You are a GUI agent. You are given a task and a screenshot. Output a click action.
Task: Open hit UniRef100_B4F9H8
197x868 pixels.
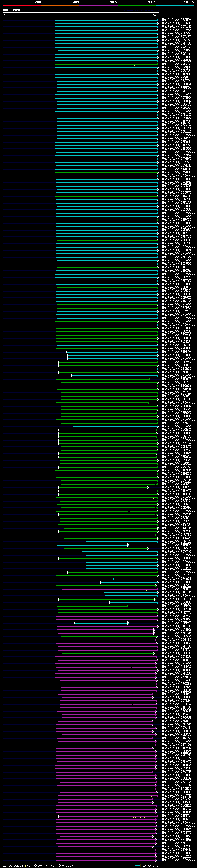177,74
